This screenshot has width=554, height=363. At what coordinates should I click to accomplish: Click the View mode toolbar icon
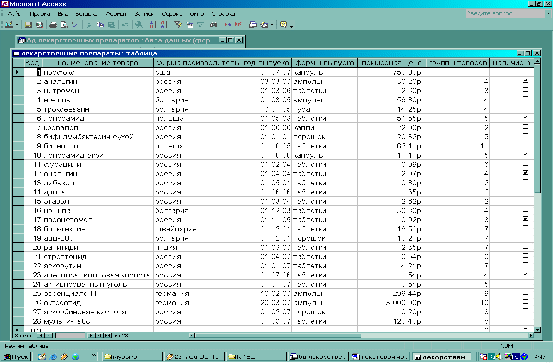coord(9,25)
